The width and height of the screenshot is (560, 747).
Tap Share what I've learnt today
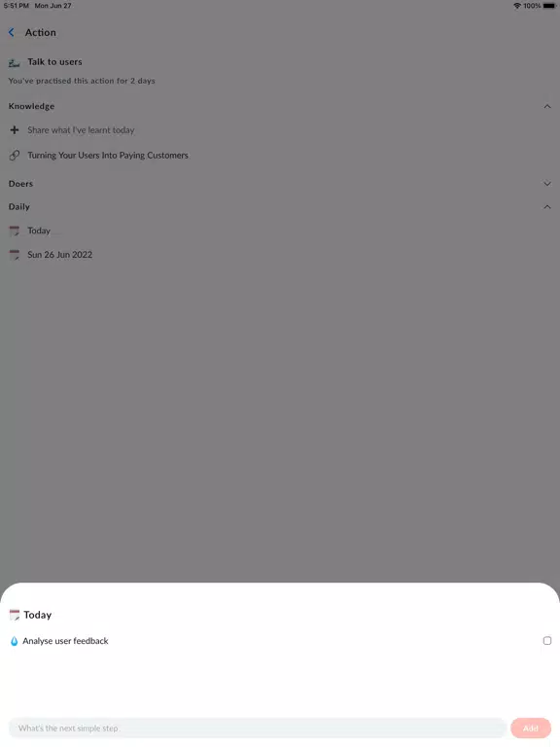(x=81, y=129)
